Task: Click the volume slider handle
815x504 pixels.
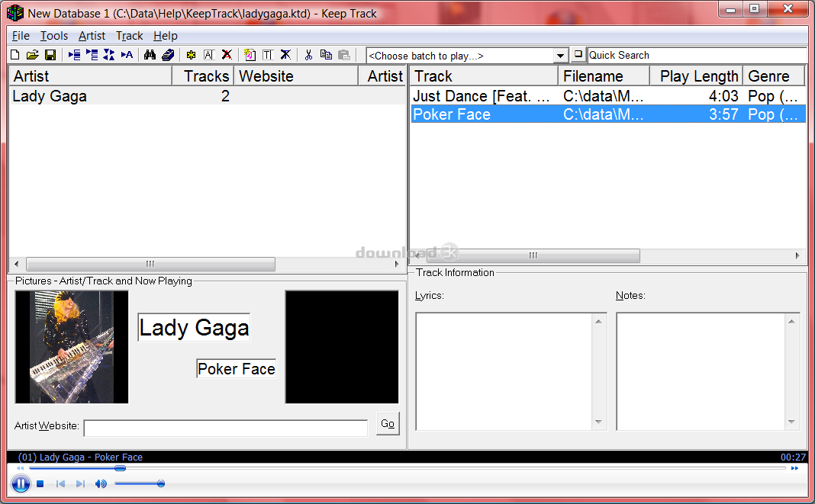Action: pyautogui.click(x=160, y=483)
